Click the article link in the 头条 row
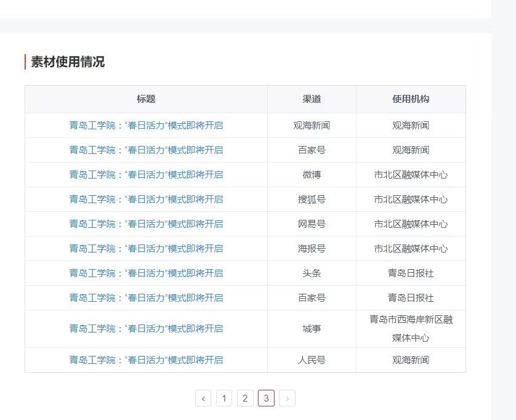 (146, 273)
